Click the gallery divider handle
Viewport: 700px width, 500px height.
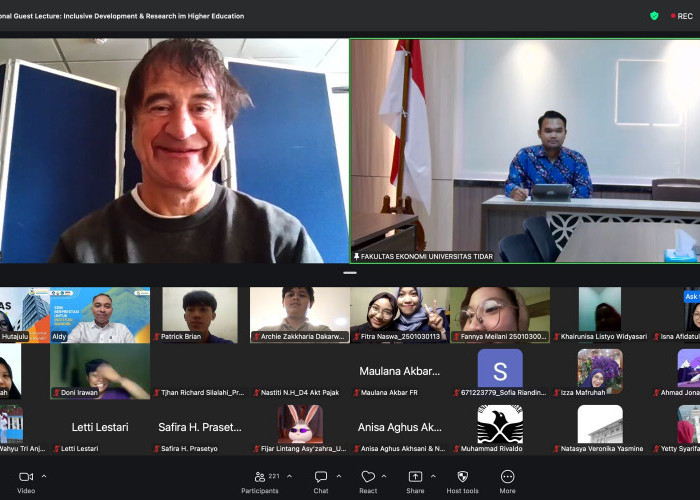(x=350, y=273)
